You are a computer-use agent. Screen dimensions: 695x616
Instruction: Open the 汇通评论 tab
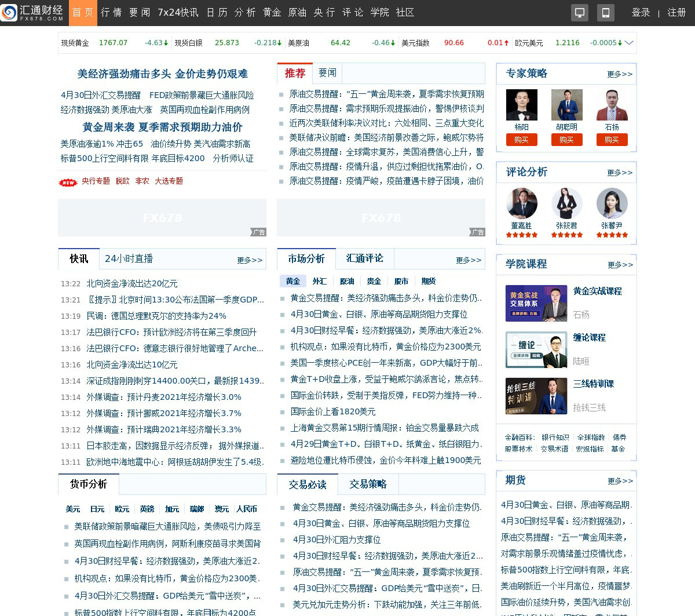[x=364, y=258]
